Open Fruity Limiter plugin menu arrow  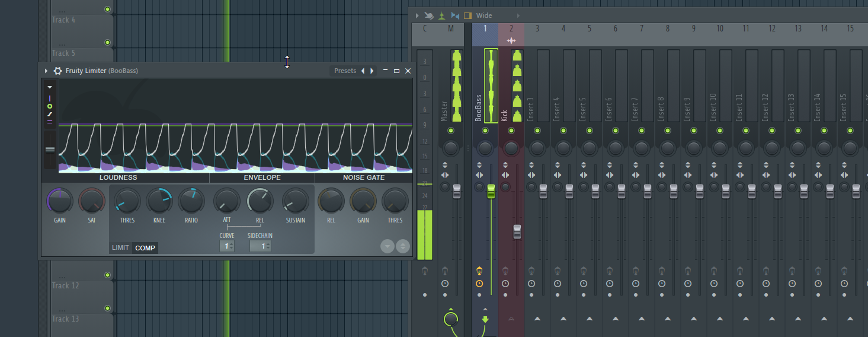[46, 71]
